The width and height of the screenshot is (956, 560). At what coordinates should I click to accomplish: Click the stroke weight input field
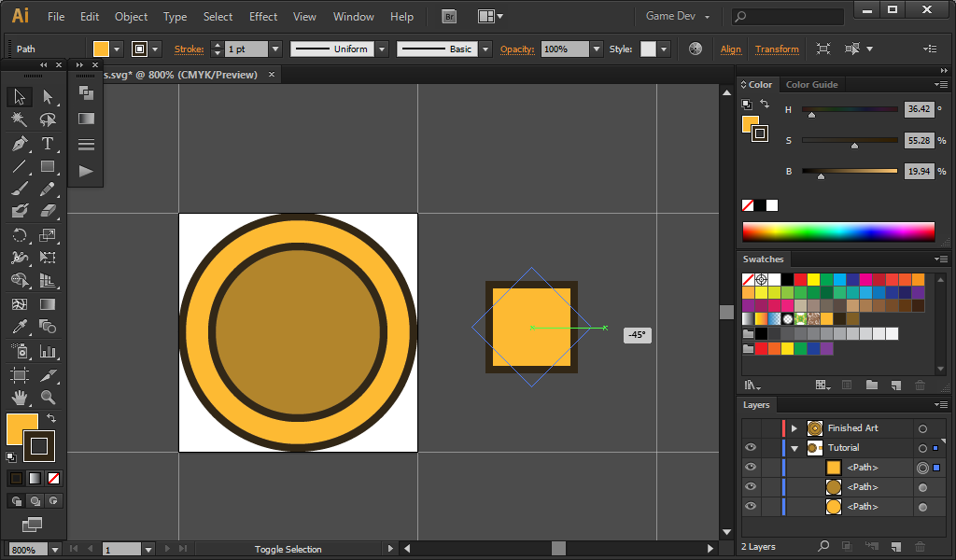click(x=246, y=49)
